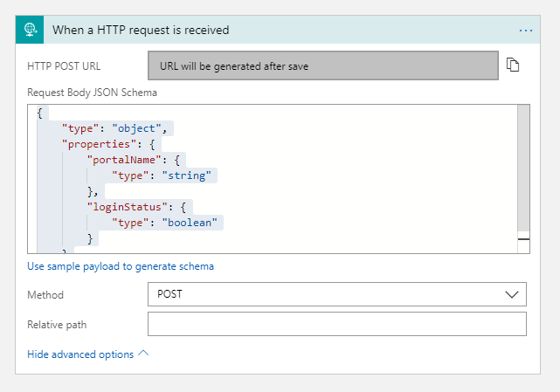
Task: Click the HTTP POST URL read-only field
Action: (x=323, y=65)
